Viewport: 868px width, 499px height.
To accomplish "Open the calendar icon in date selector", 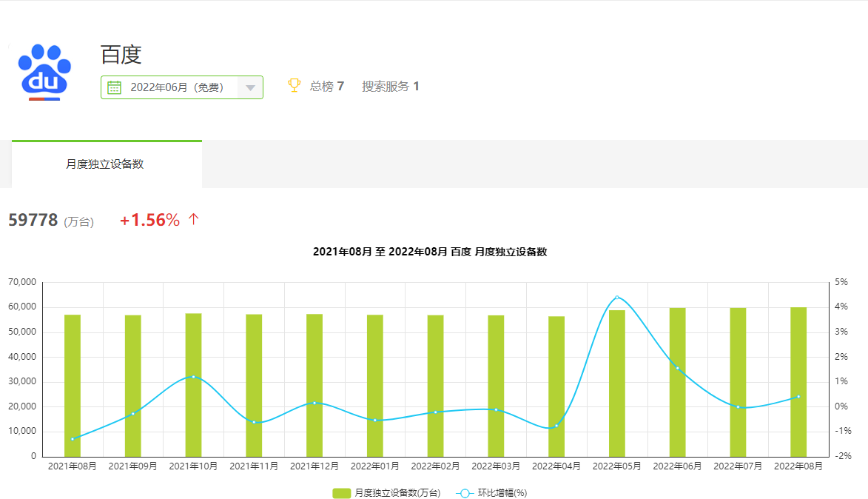I will [x=114, y=87].
